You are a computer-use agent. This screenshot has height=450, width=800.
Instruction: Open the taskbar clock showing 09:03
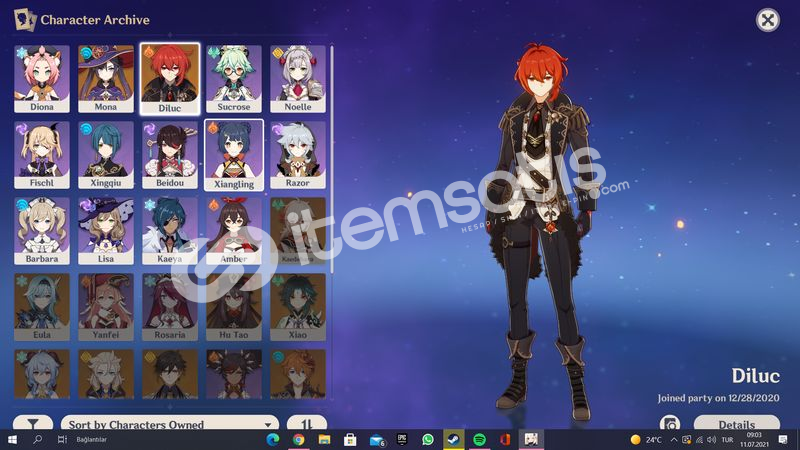(754, 440)
